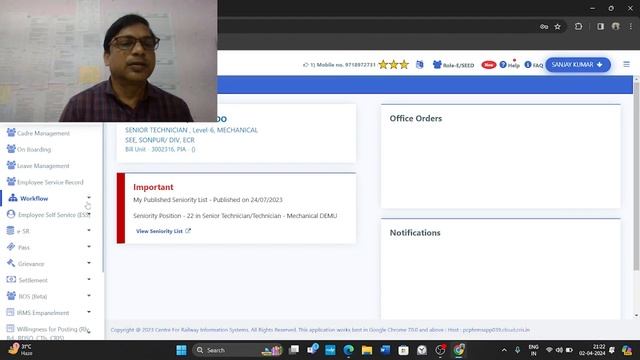Image resolution: width=640 pixels, height=360 pixels.
Task: Expand the IRMS Empanelment submenu arrow
Action: [89, 312]
